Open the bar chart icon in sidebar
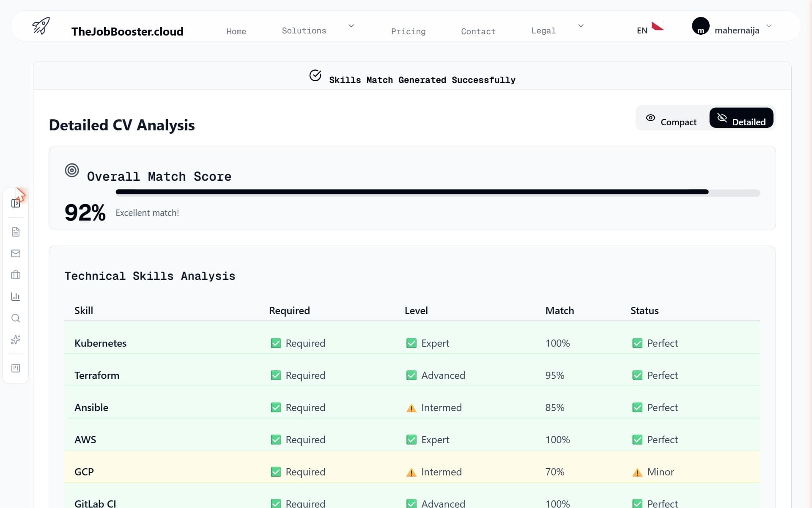812x508 pixels. [x=16, y=297]
